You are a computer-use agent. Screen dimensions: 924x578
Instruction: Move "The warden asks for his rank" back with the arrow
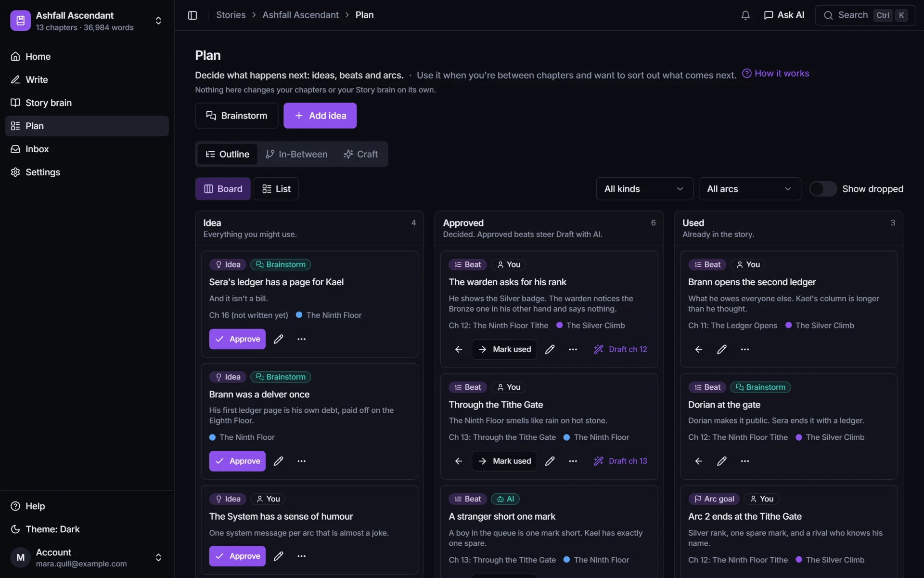coord(459,349)
